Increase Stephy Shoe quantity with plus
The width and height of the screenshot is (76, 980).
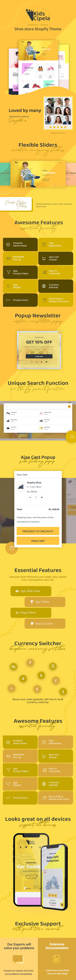point(42,497)
